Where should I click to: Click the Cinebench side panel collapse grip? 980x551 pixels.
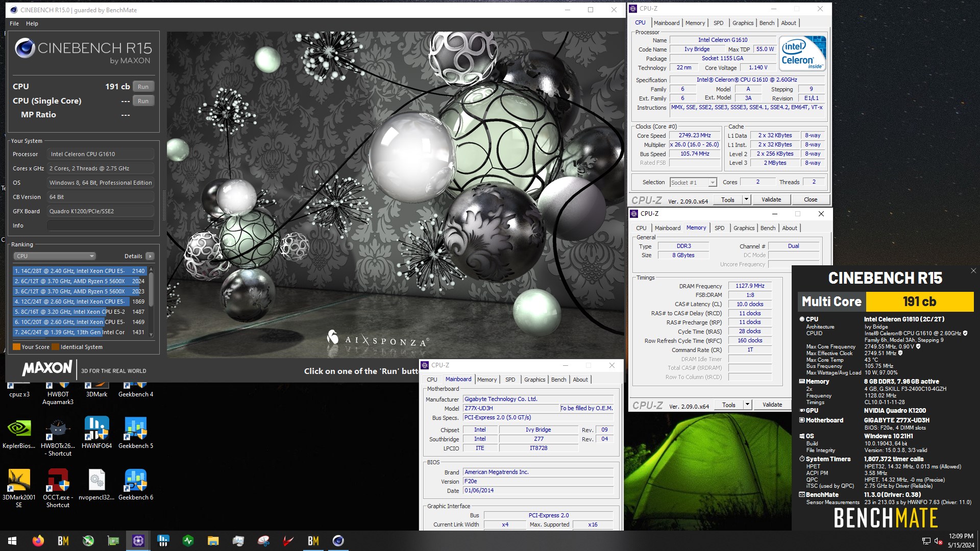click(164, 205)
